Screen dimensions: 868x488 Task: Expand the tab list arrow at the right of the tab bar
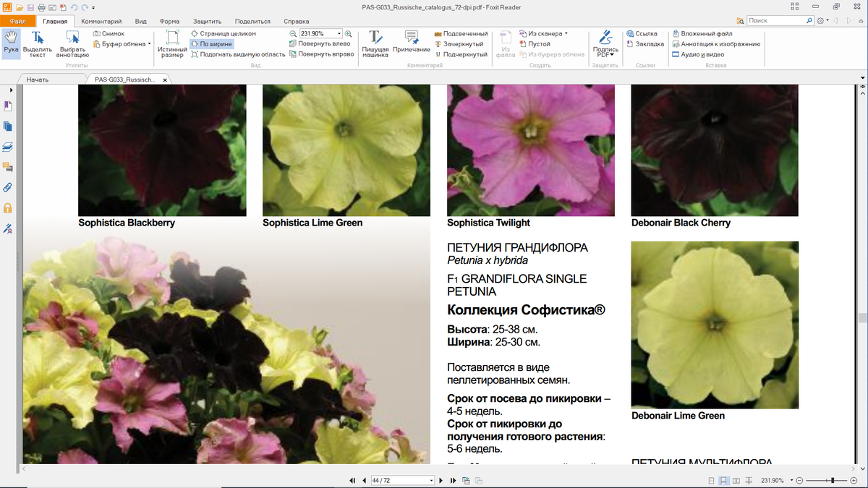(x=862, y=78)
